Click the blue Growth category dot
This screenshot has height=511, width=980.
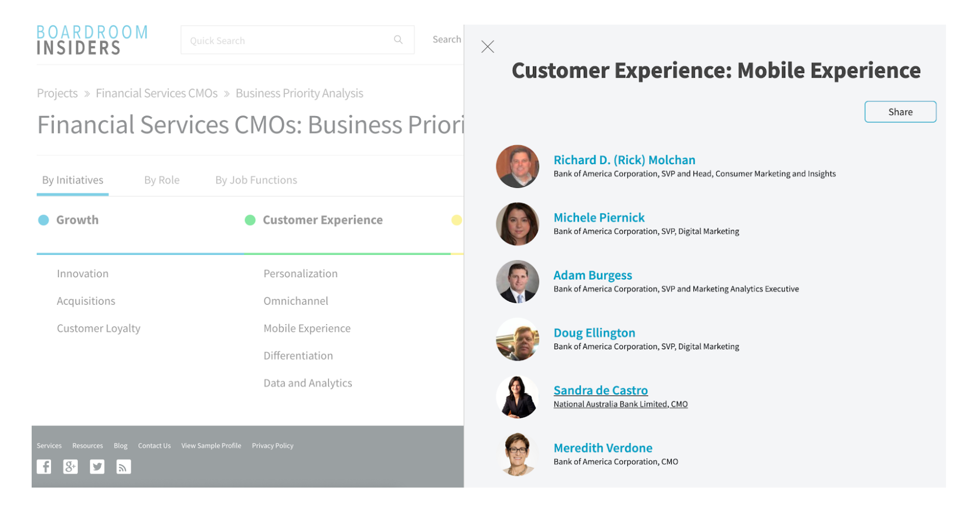(43, 220)
